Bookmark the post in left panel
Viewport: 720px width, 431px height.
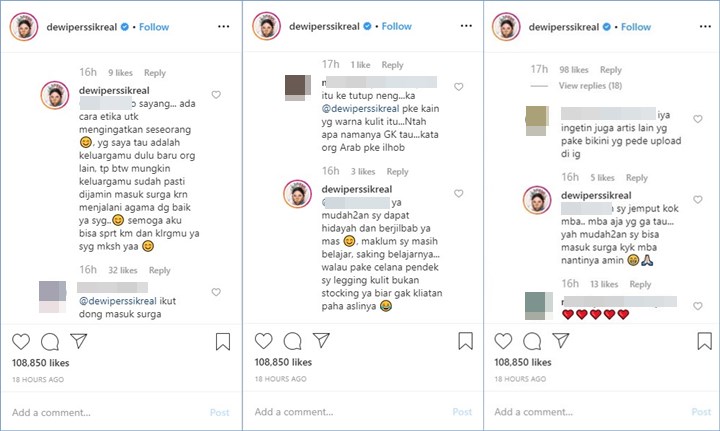coord(222,341)
